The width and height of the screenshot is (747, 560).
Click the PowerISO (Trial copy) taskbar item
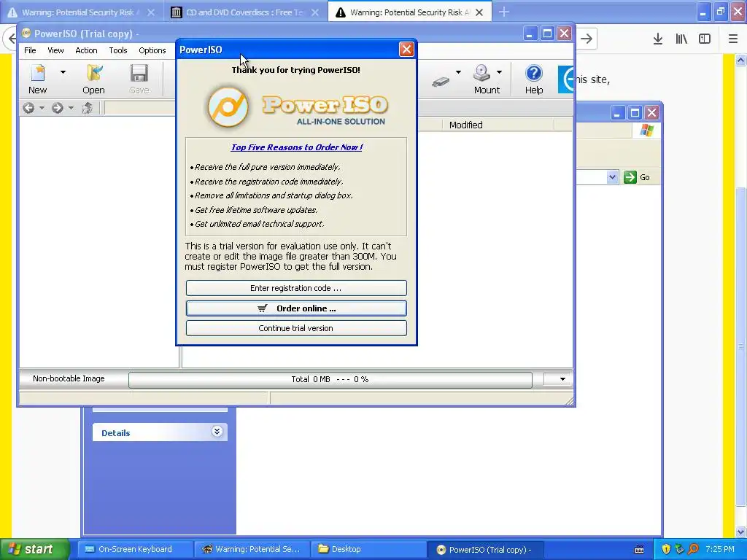pos(484,550)
